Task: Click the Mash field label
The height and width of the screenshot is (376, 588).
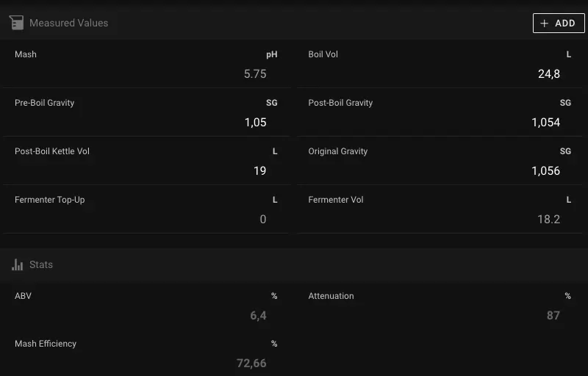Action: pyautogui.click(x=26, y=54)
